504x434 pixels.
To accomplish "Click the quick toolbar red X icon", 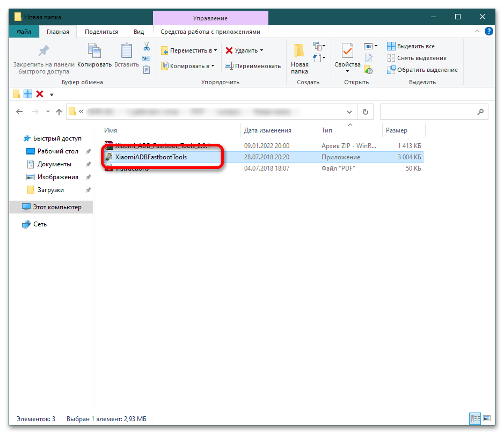I will coord(40,94).
